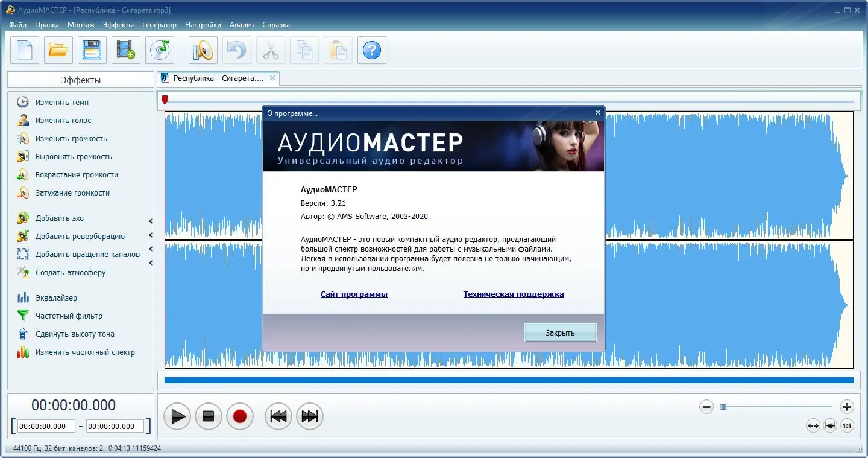Click the speaker volume tool icon

pyautogui.click(x=203, y=50)
